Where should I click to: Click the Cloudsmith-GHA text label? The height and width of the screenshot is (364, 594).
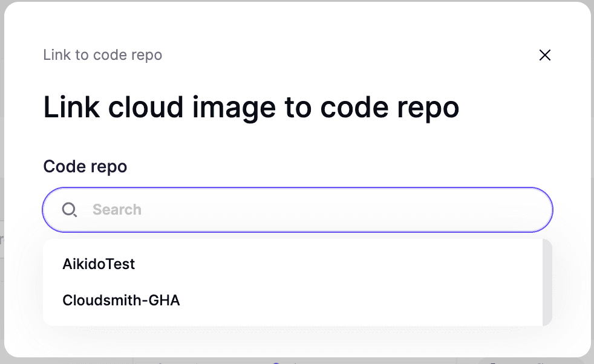tap(121, 300)
